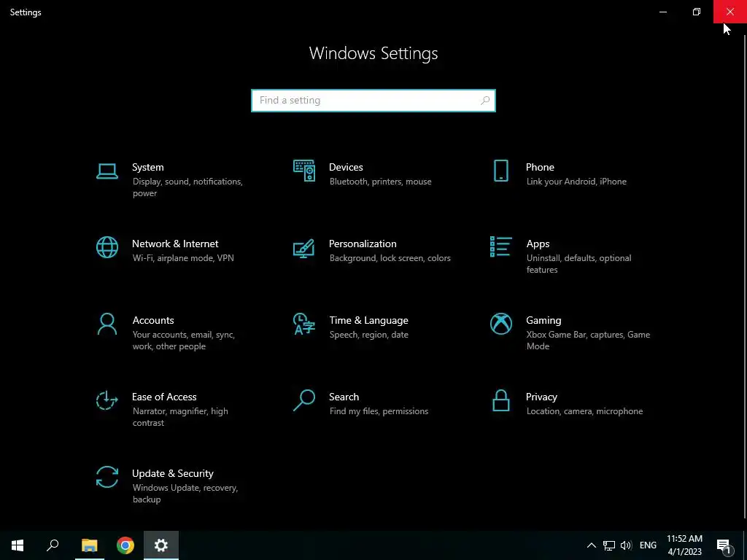Open the Privacy padlock icon

point(500,400)
